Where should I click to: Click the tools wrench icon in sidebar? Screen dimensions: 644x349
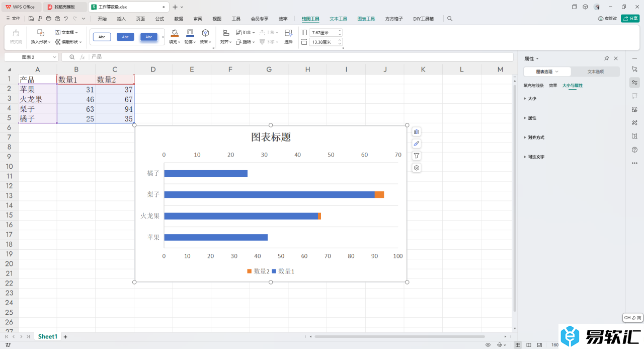[634, 122]
